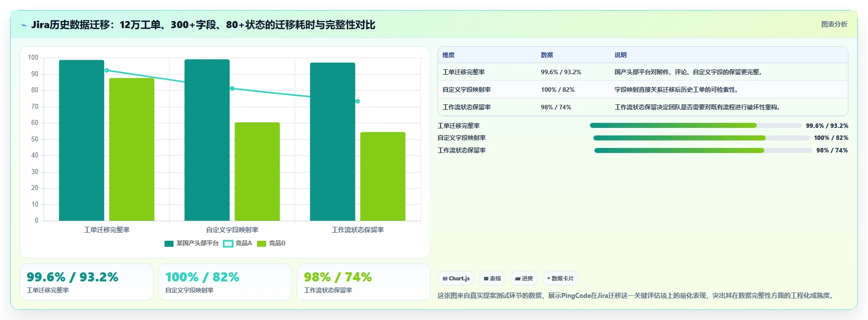Open the 98% / 74% stat card
This screenshot has height=320, width=868.
(363, 282)
